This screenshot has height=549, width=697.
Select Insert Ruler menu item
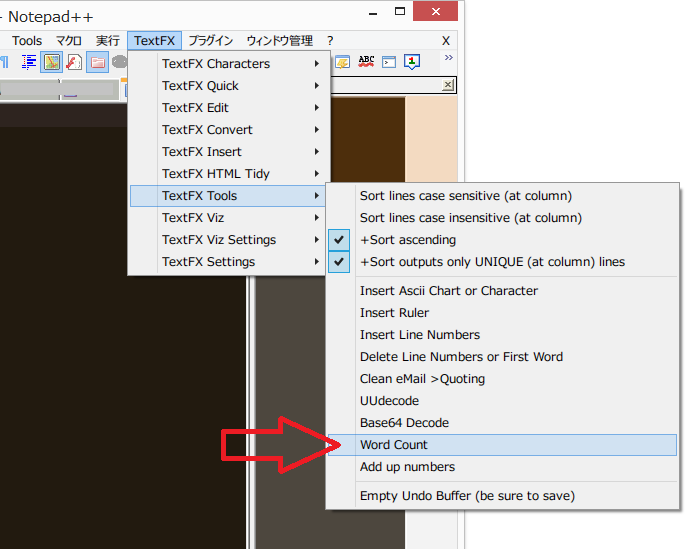[x=502, y=313]
